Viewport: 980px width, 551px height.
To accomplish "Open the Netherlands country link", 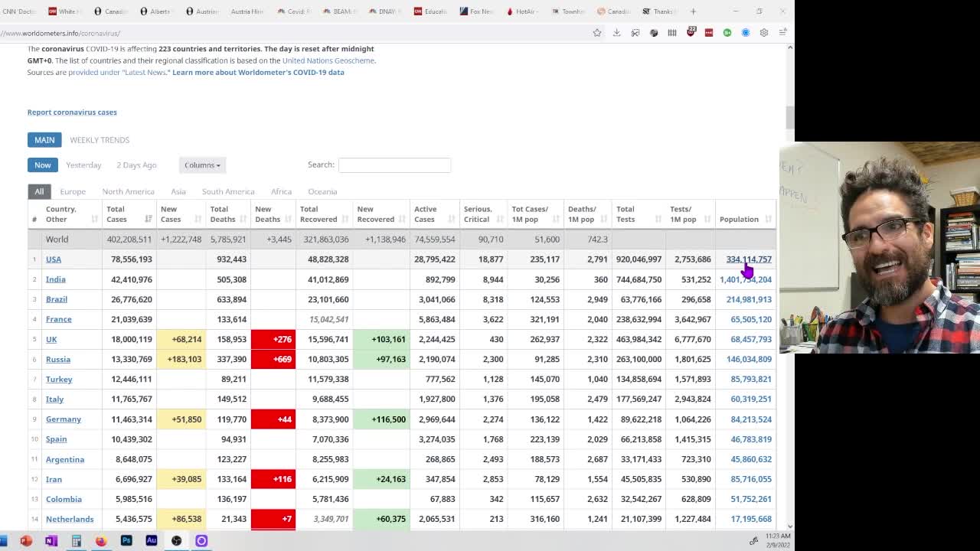I will pos(70,519).
